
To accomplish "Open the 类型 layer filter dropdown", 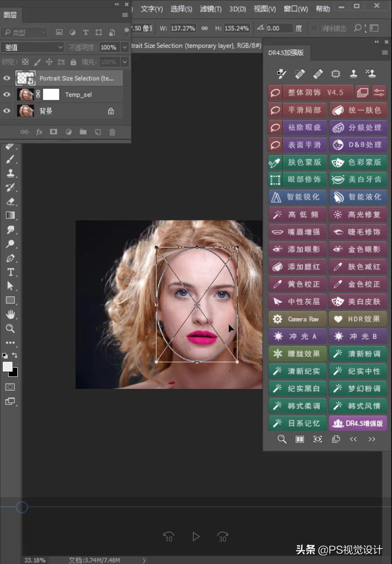I will coord(24,33).
